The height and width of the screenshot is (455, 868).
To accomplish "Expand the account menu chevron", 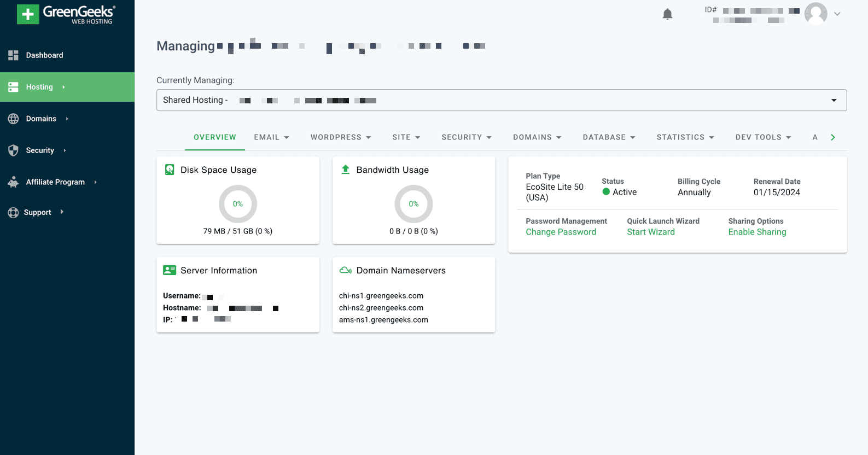I will click(837, 14).
